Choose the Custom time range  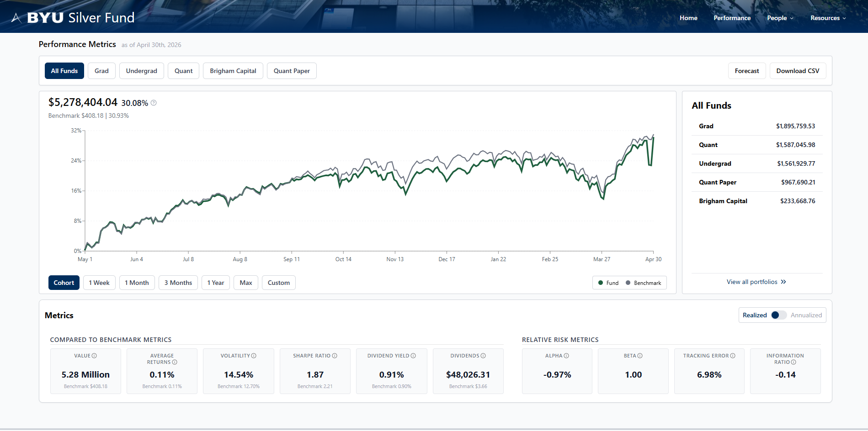(x=279, y=283)
